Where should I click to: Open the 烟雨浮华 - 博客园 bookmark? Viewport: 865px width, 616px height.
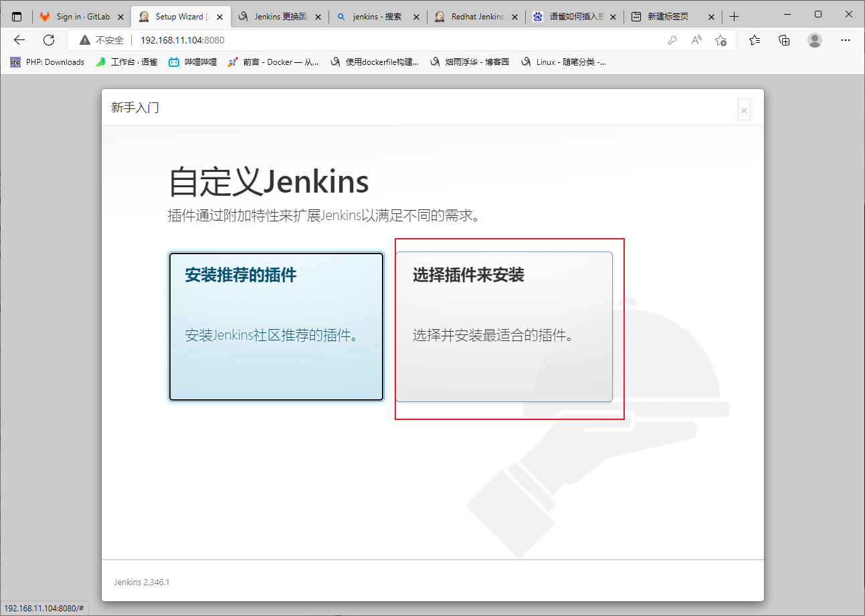tap(470, 62)
